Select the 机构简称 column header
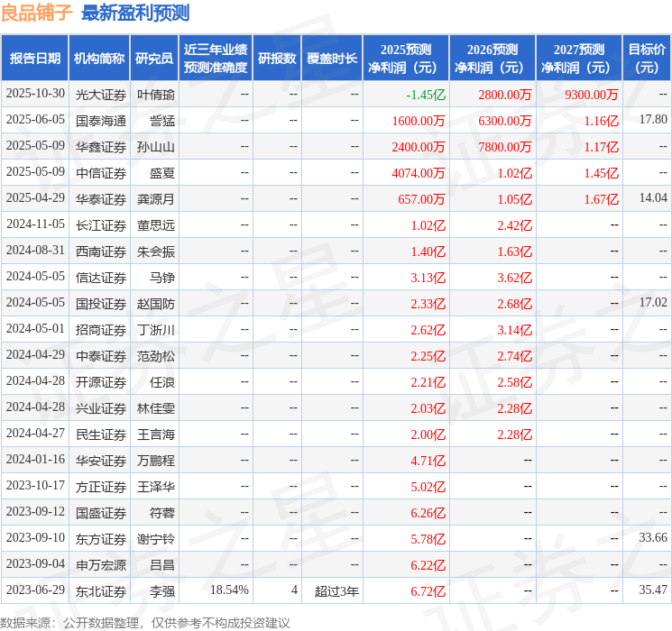672x631 pixels. click(x=99, y=58)
